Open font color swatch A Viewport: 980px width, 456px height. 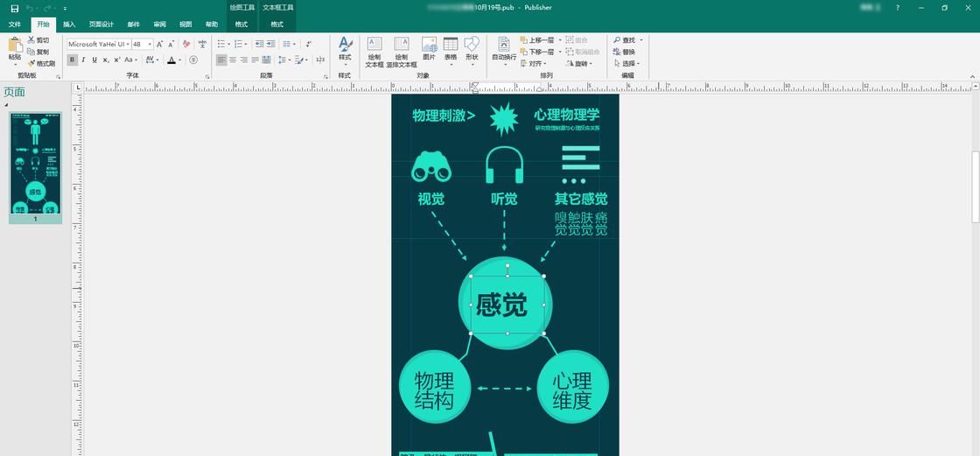171,60
